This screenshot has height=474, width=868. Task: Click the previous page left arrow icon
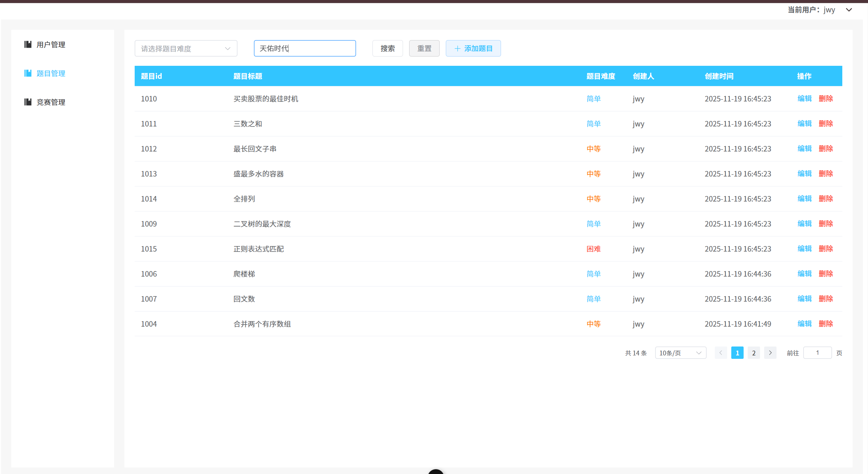pyautogui.click(x=721, y=353)
